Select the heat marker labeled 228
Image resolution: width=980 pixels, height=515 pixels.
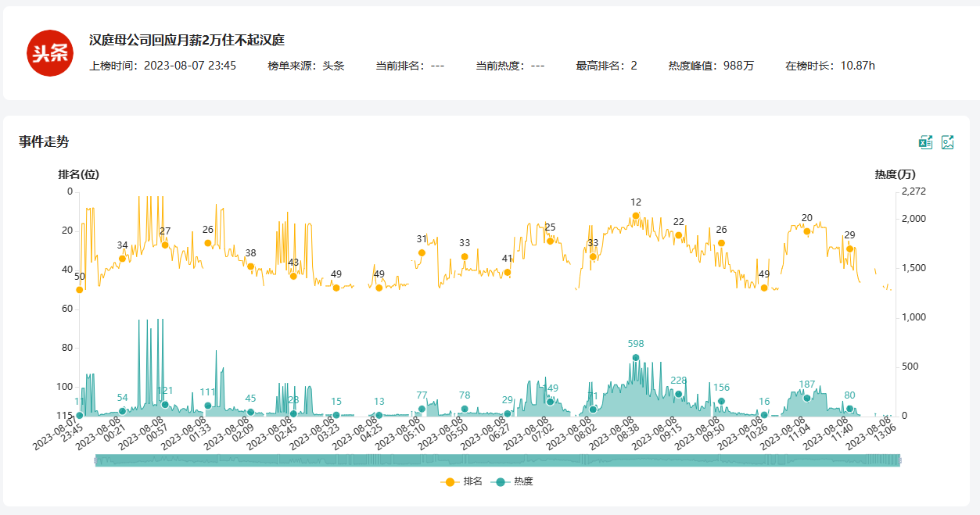[679, 394]
